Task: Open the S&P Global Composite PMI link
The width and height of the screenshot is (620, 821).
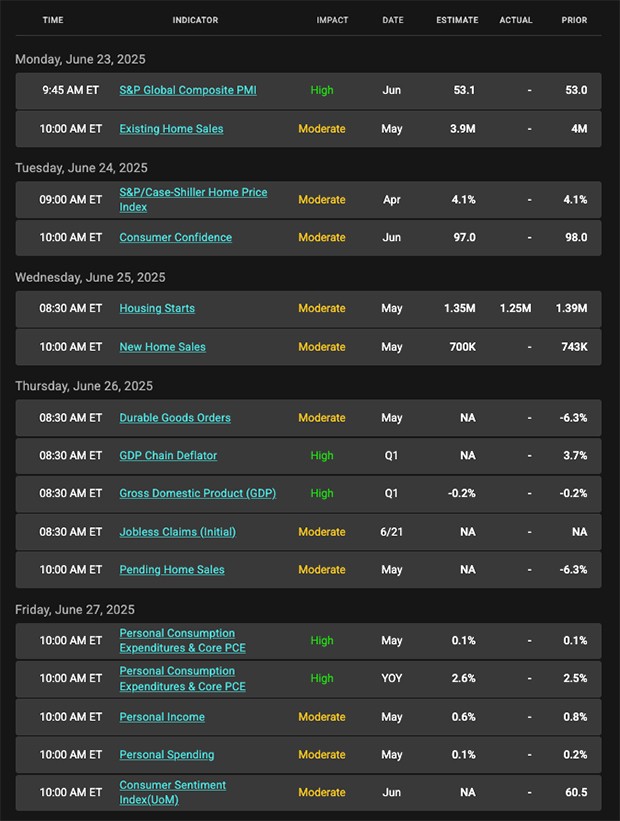Action: point(187,90)
